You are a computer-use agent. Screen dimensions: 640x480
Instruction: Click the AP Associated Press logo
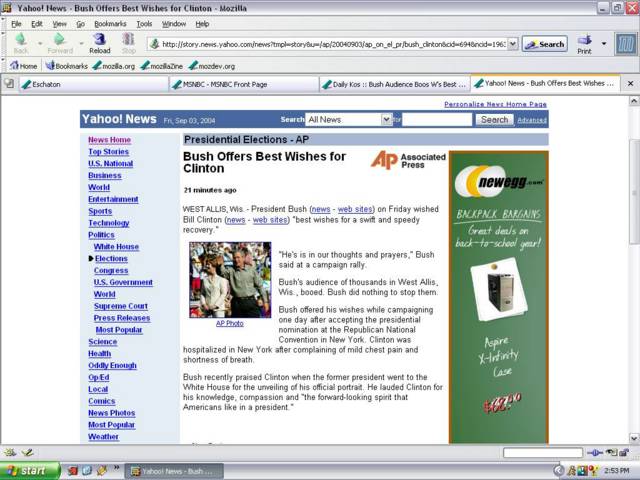coord(408,160)
